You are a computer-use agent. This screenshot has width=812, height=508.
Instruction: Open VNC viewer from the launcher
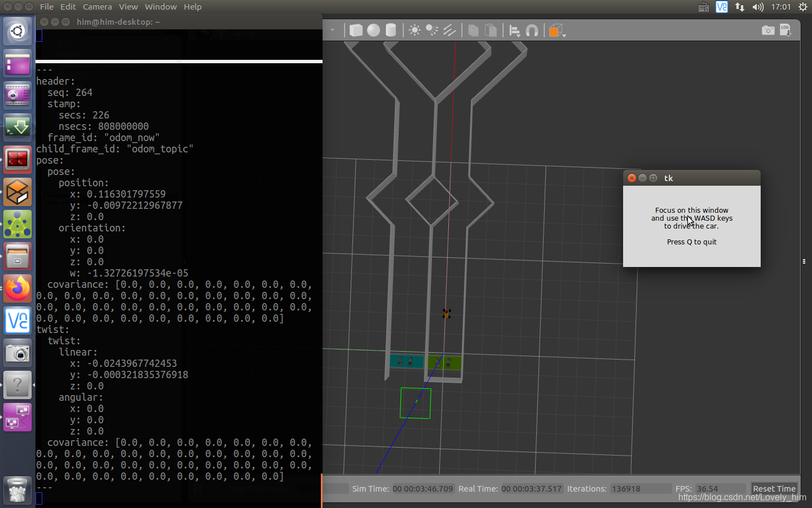(17, 321)
